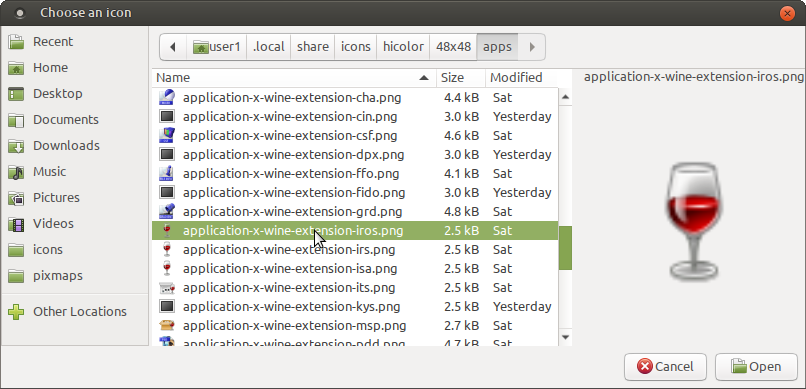Click the 4.6 kB size cell
Screen dimensions: 806x389
462,135
